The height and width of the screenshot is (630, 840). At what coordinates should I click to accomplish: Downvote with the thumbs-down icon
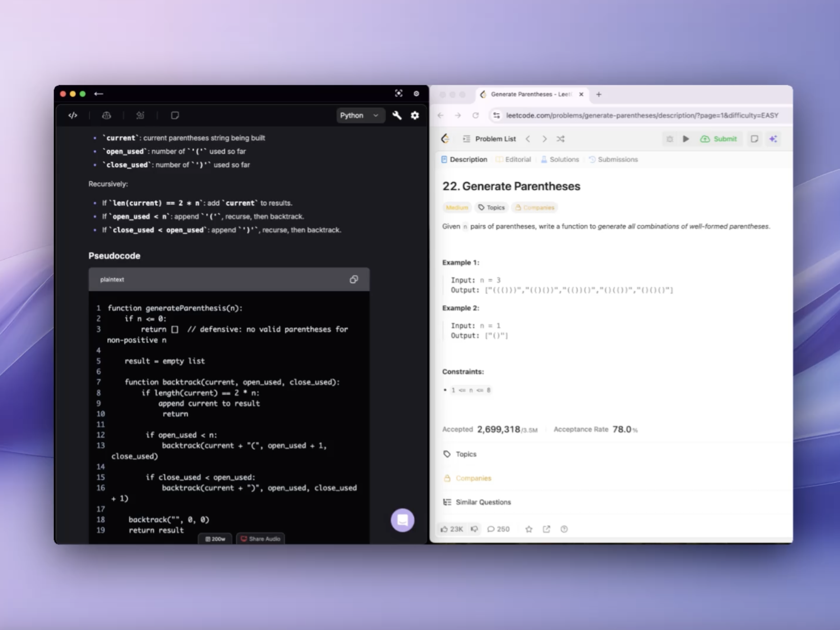474,529
